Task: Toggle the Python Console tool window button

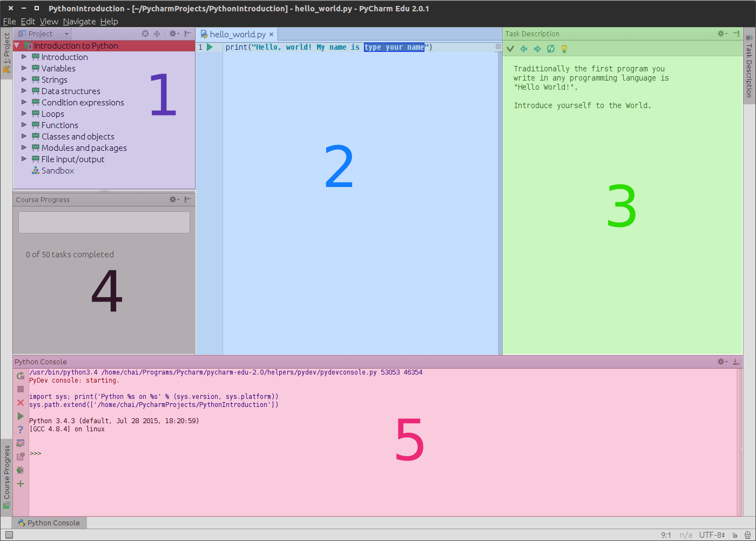Action: [x=49, y=523]
